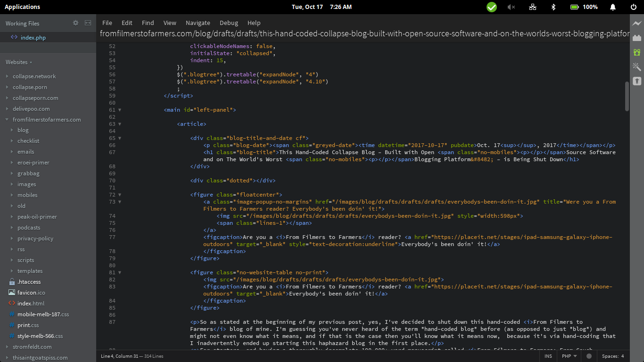Open the network indicator in top panel

[x=533, y=7]
